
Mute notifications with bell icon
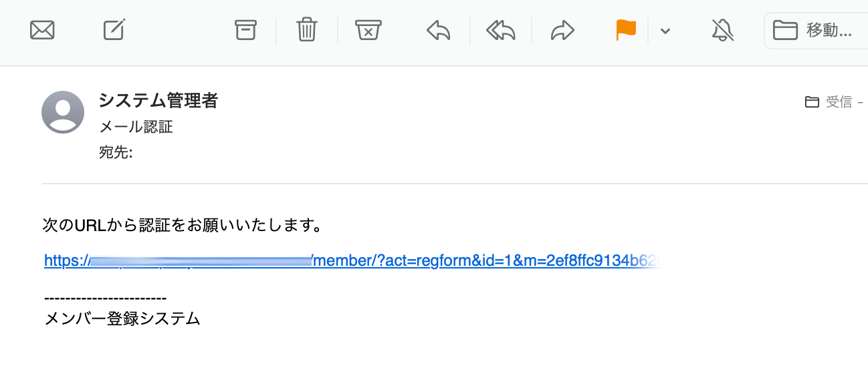(722, 30)
